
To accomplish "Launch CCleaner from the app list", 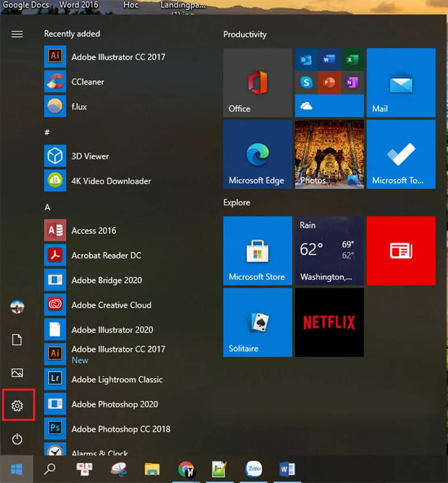I will 74,82.
